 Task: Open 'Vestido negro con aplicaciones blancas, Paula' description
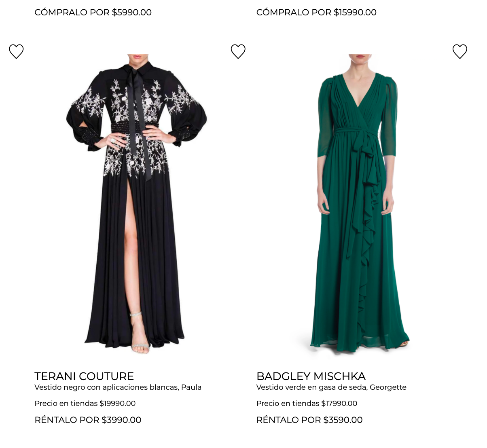[x=118, y=387]
